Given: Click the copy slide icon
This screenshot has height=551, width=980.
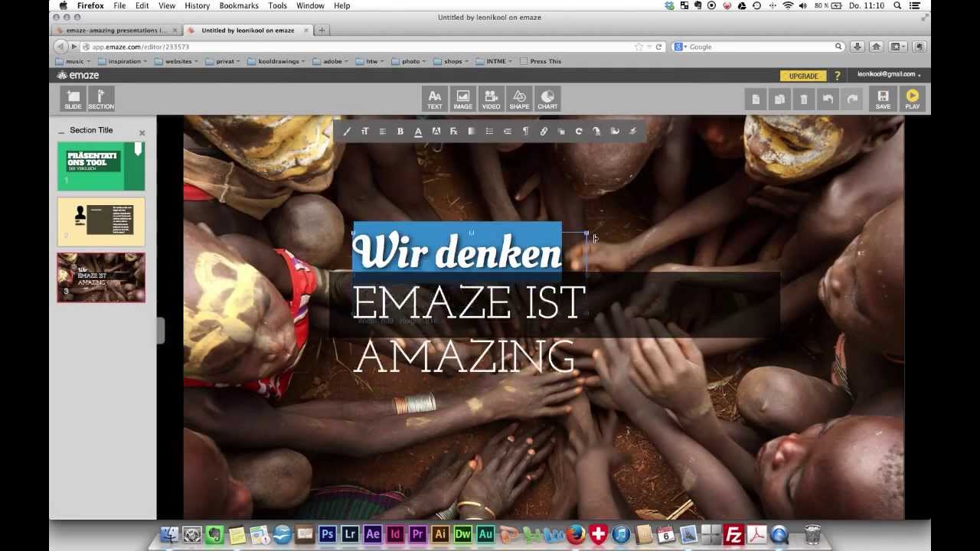Looking at the screenshot, I should pos(756,99).
